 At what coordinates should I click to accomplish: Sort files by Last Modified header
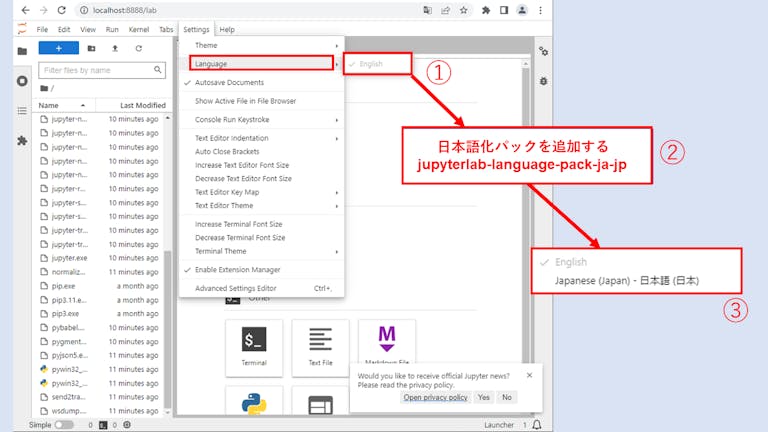[x=133, y=105]
